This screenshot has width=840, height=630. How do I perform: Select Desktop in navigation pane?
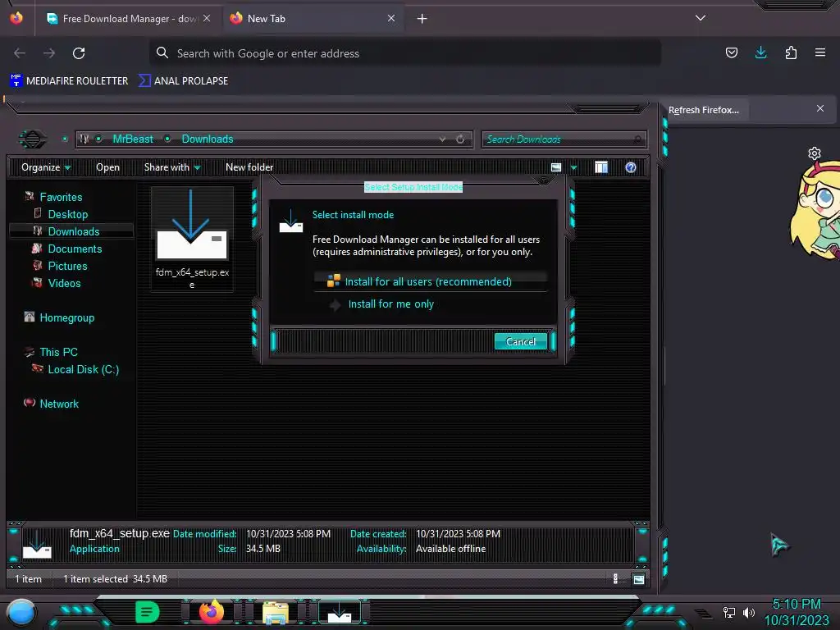[x=67, y=214]
